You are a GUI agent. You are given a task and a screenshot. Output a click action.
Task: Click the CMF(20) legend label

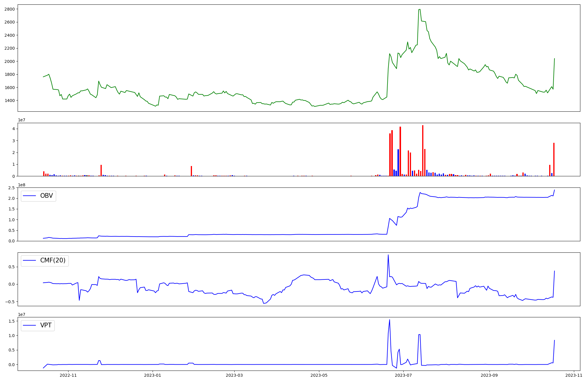53,260
